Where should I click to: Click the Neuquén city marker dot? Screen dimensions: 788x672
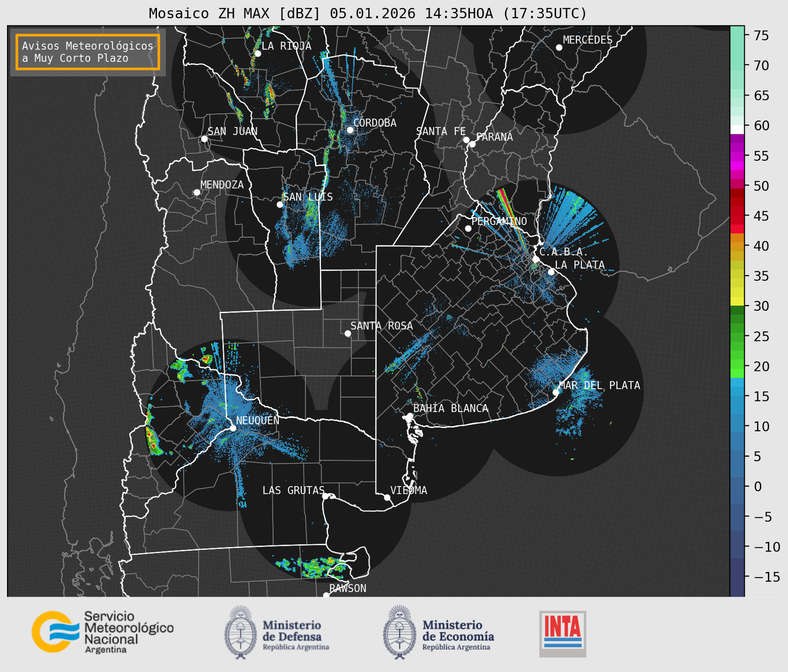point(233,428)
